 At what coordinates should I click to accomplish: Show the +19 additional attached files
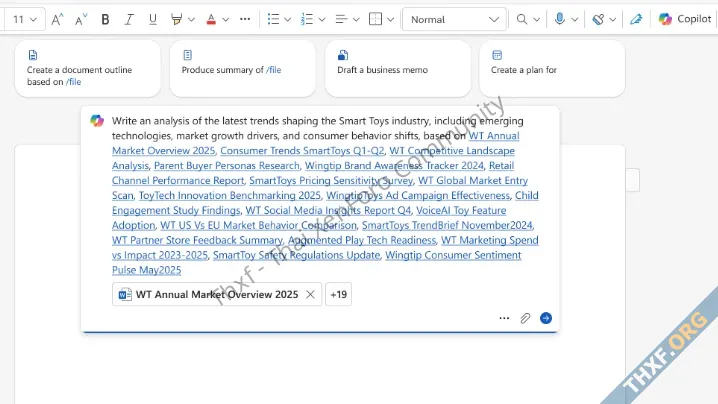click(x=338, y=295)
